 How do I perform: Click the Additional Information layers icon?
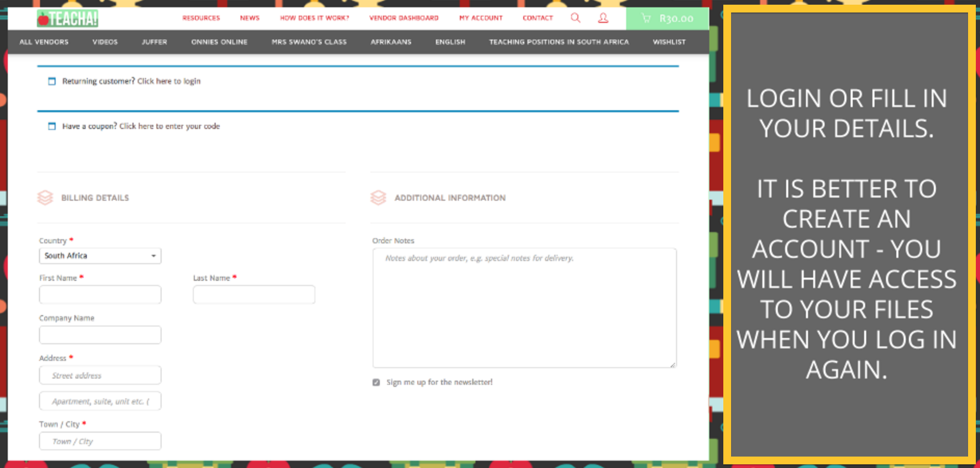click(378, 198)
